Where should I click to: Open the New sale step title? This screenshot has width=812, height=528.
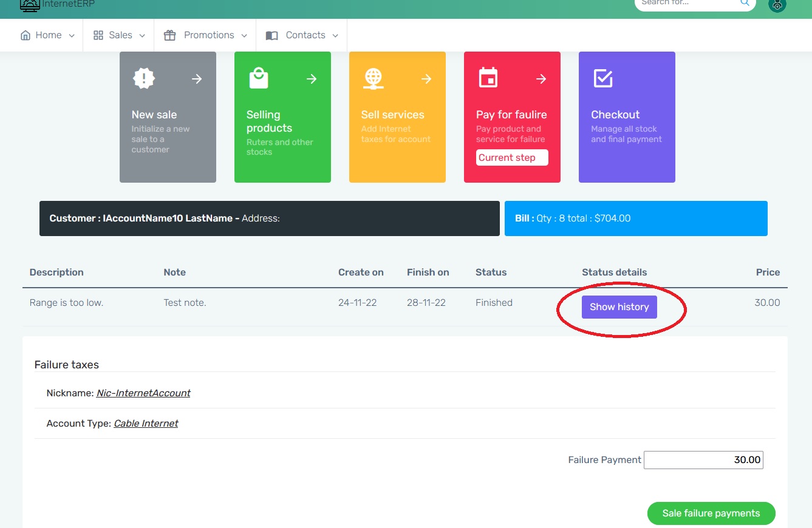click(154, 115)
